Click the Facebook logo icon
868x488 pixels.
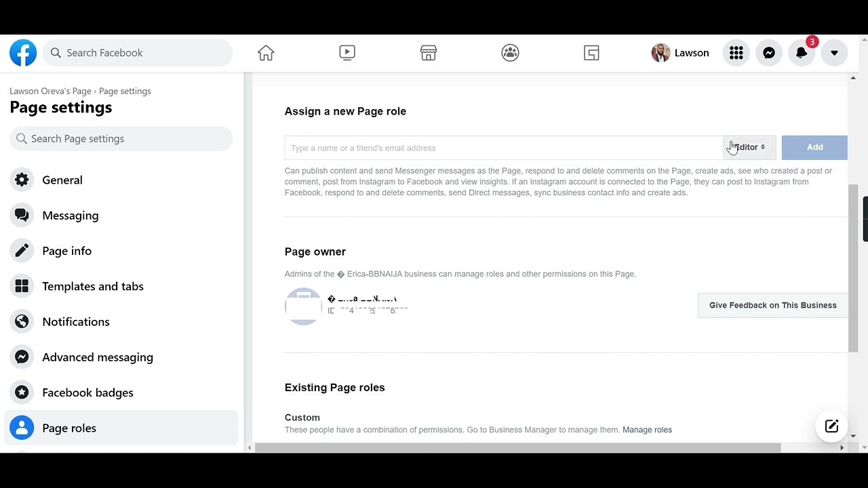pyautogui.click(x=23, y=53)
